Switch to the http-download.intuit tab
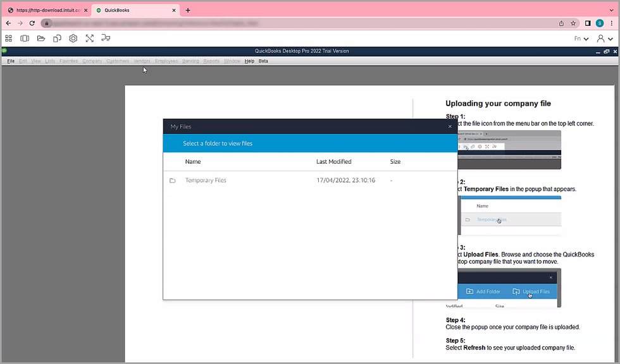Viewport: 620px width, 364px height. (x=44, y=10)
